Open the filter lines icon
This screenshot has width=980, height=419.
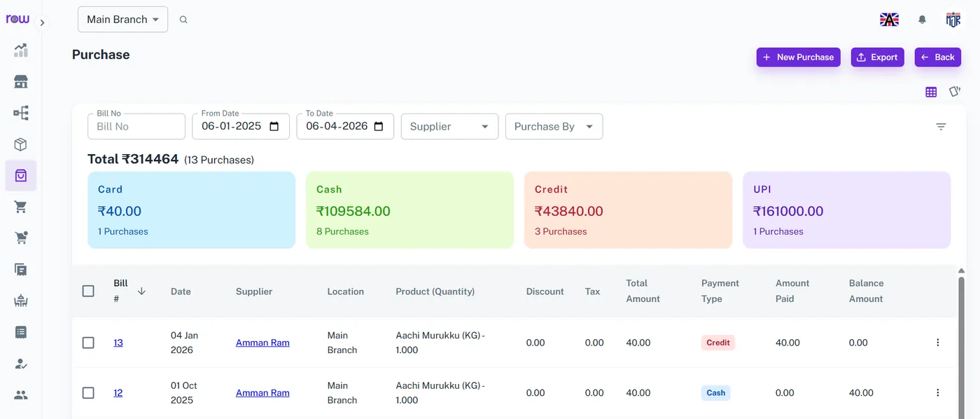(941, 127)
